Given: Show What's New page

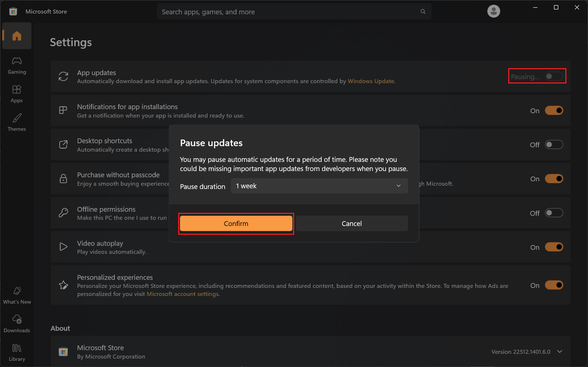Looking at the screenshot, I should (17, 296).
